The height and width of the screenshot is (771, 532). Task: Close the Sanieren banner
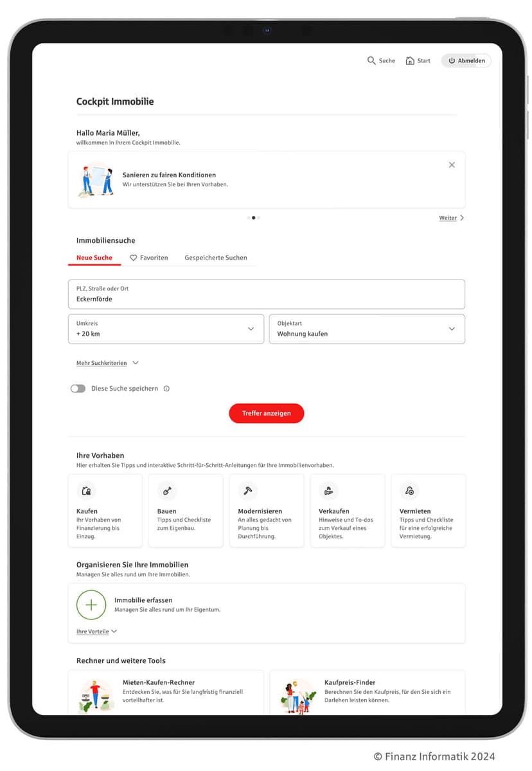click(x=452, y=165)
